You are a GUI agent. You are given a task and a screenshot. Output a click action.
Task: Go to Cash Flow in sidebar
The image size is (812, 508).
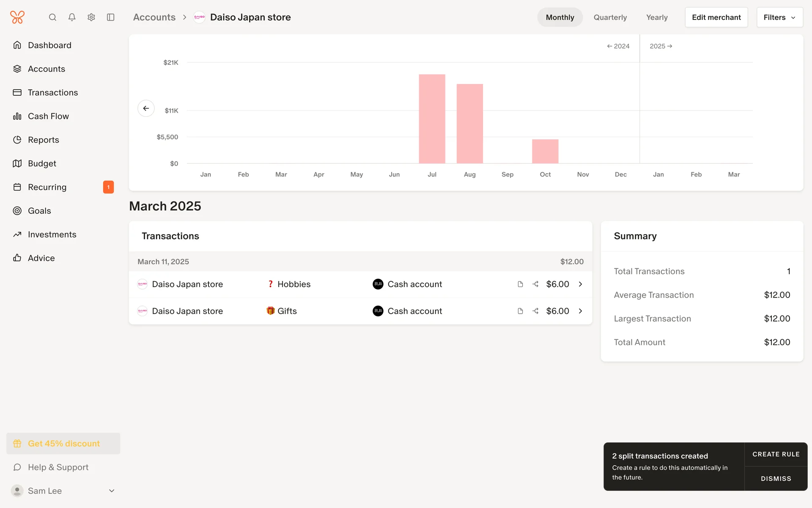pos(48,116)
